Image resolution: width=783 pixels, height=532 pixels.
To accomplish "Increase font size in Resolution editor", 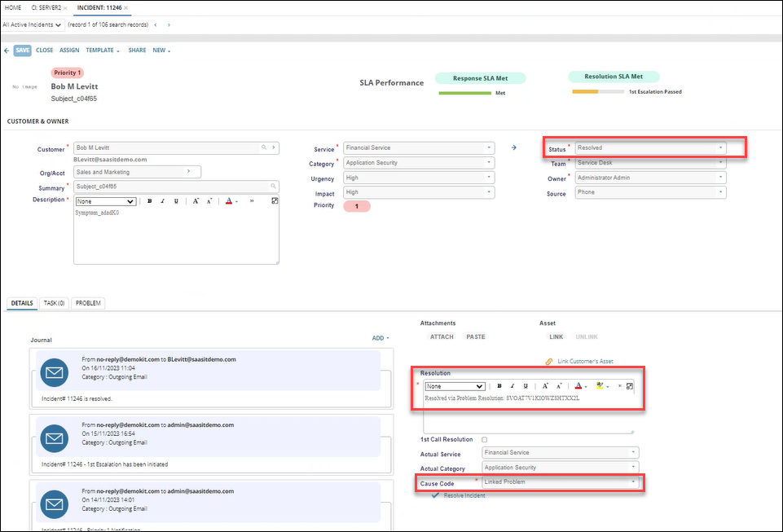I will [545, 386].
